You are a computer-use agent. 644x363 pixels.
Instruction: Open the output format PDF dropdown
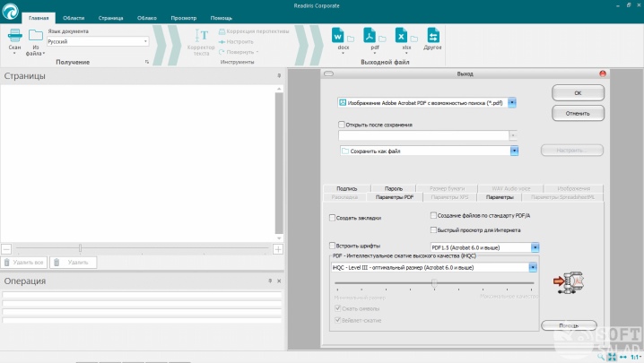(512, 103)
